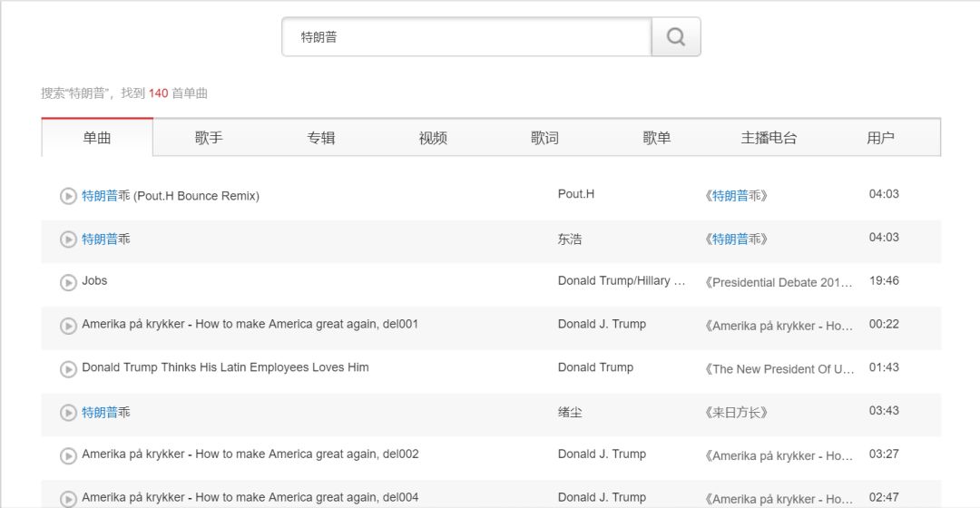980x508 pixels.
Task: Open album Amerika på krykker on del001 row
Action: (x=779, y=326)
